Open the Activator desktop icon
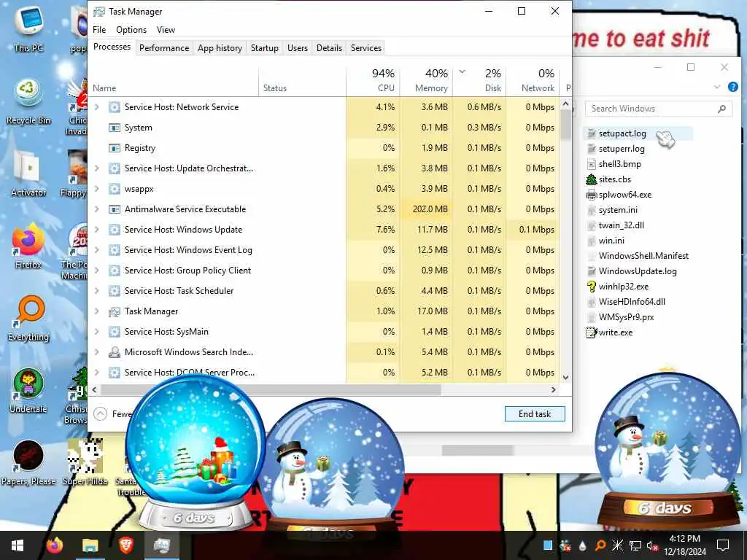Image resolution: width=747 pixels, height=560 pixels. click(28, 174)
